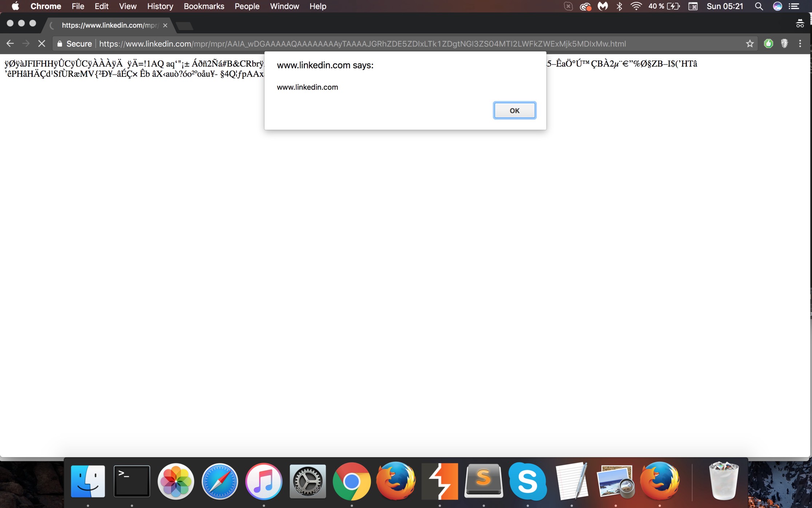Open System Preferences from the Dock
This screenshot has width=812, height=508.
308,481
